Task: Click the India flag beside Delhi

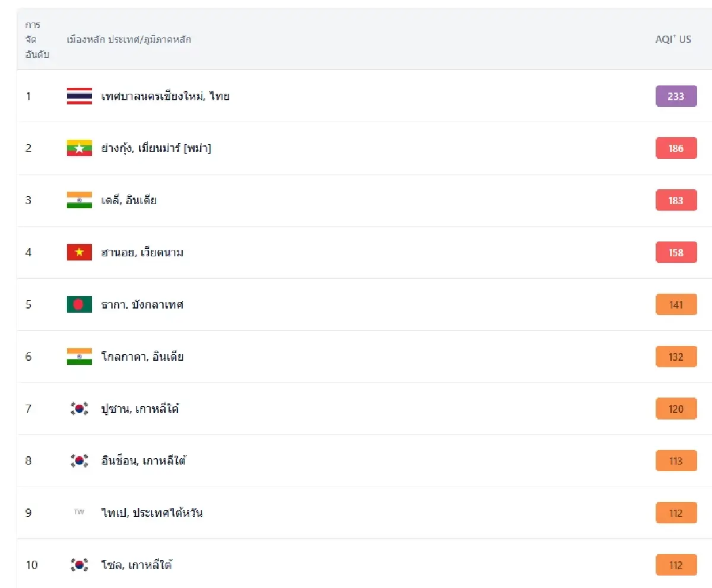Action: tap(79, 201)
